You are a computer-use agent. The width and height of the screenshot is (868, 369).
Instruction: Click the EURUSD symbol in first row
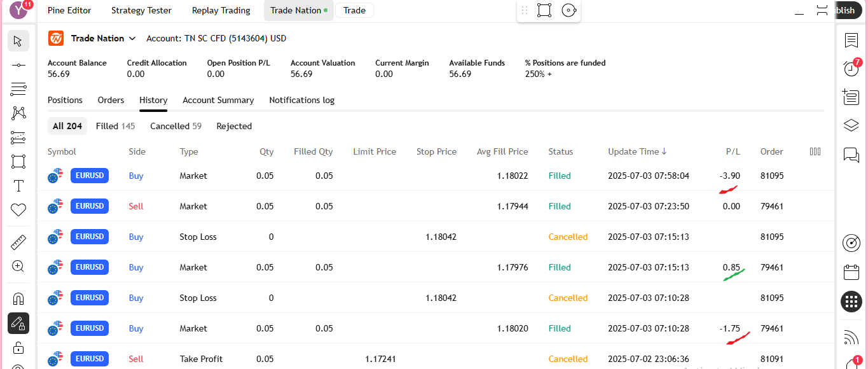(90, 176)
